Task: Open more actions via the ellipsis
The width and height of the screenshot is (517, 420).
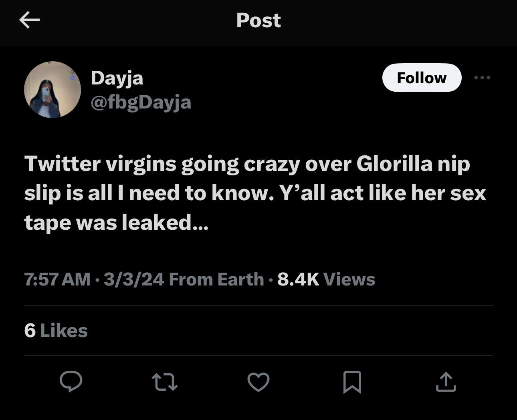Action: (x=482, y=78)
